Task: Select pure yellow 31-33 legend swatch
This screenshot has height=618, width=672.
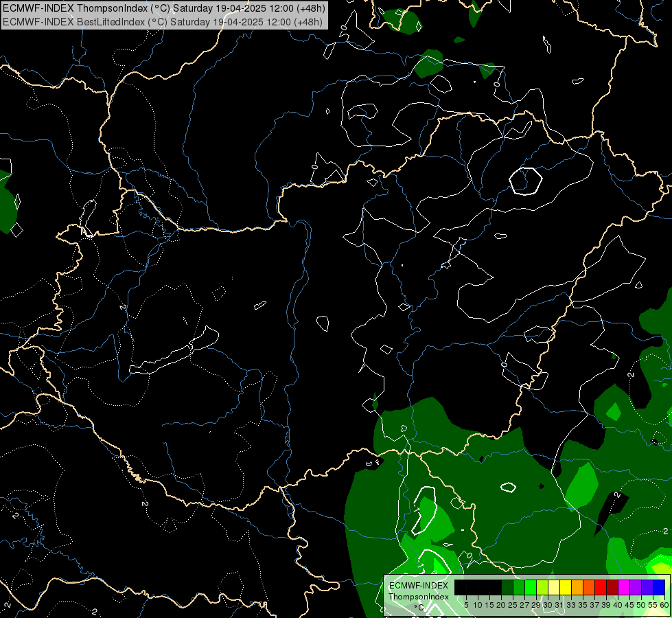Action: point(566,587)
